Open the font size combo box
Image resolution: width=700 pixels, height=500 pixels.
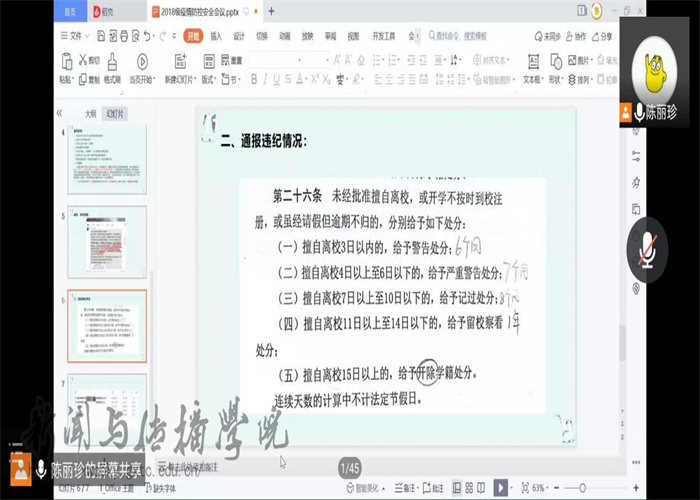tap(317, 60)
